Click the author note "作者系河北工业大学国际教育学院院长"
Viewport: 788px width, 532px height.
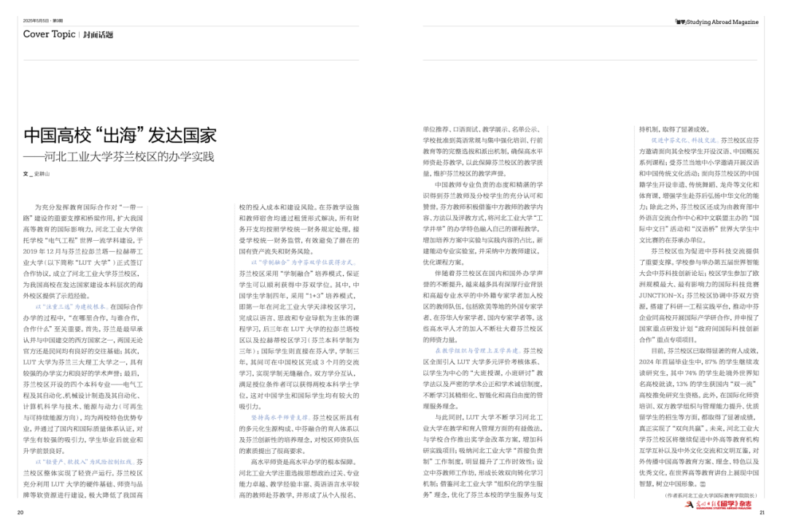coord(711,496)
